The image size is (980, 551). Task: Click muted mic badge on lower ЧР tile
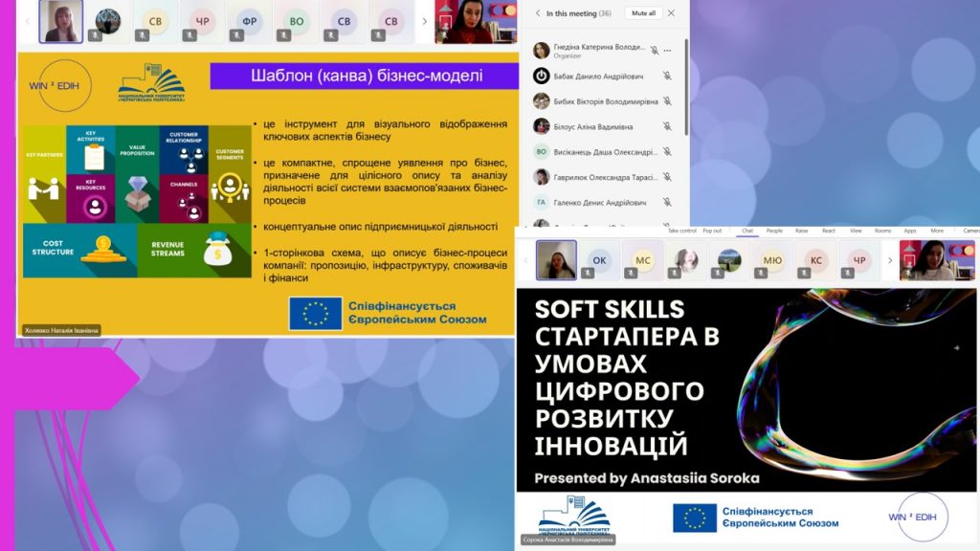pyautogui.click(x=848, y=273)
